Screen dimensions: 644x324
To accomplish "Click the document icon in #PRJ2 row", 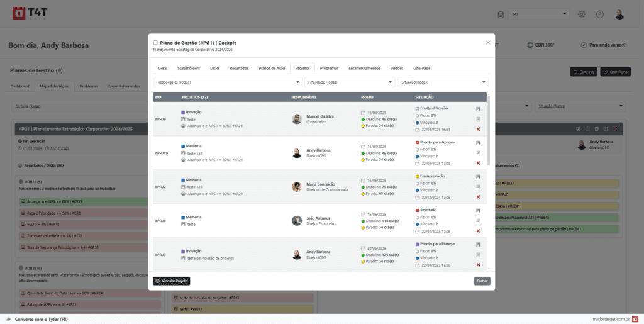I will [x=479, y=187].
